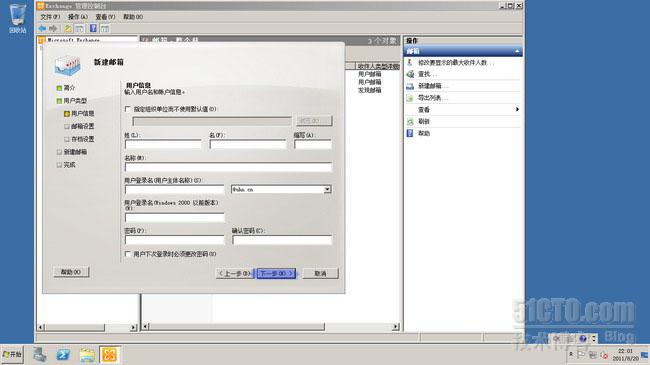Click the 收件人类型详细 column header

click(x=378, y=66)
